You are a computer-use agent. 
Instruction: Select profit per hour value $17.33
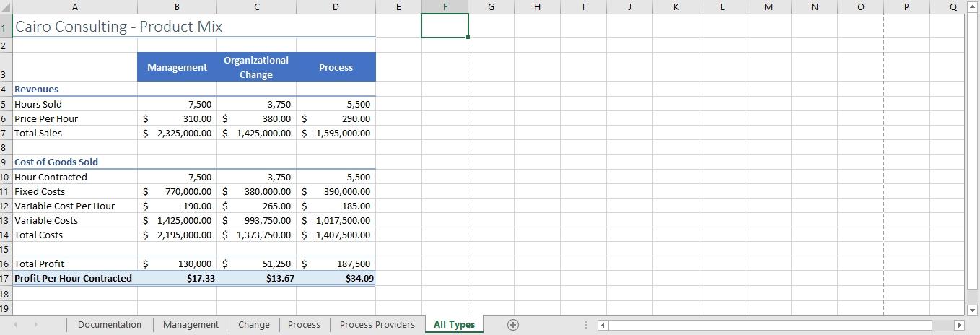pyautogui.click(x=178, y=278)
